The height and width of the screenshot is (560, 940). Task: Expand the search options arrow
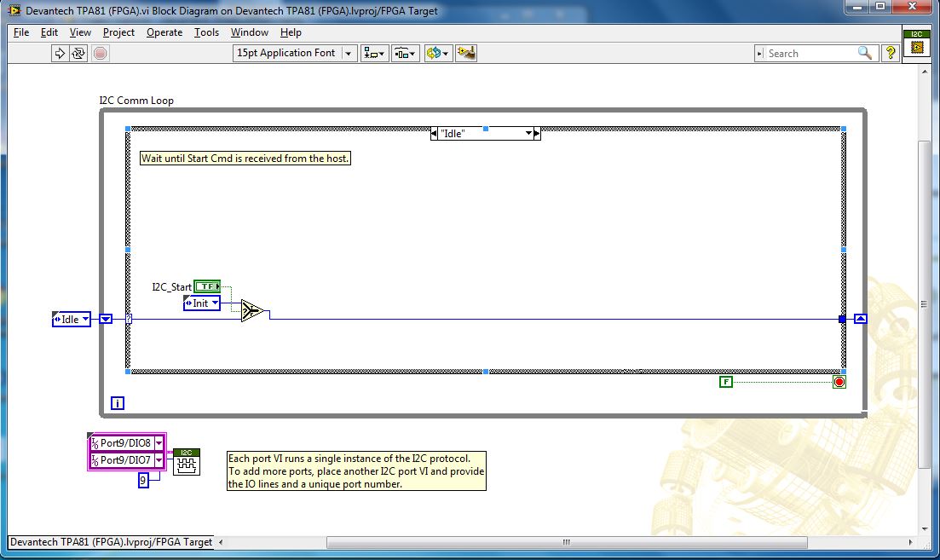click(x=759, y=54)
